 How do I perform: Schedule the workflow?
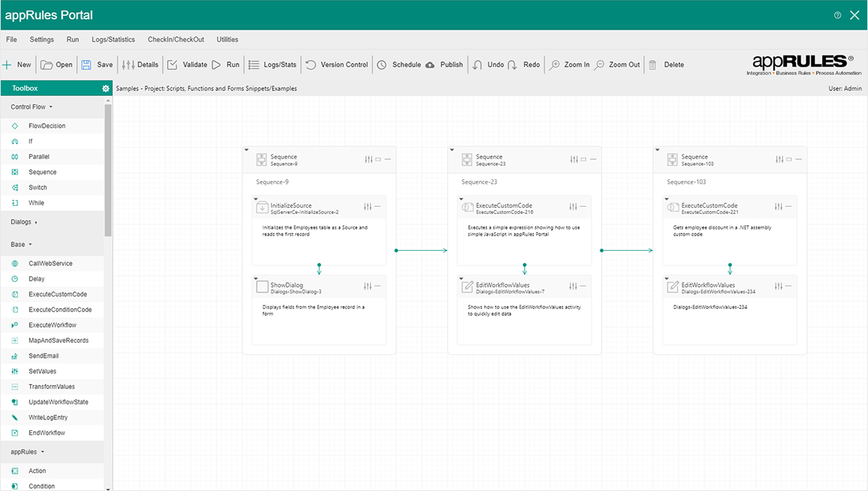pyautogui.click(x=399, y=64)
